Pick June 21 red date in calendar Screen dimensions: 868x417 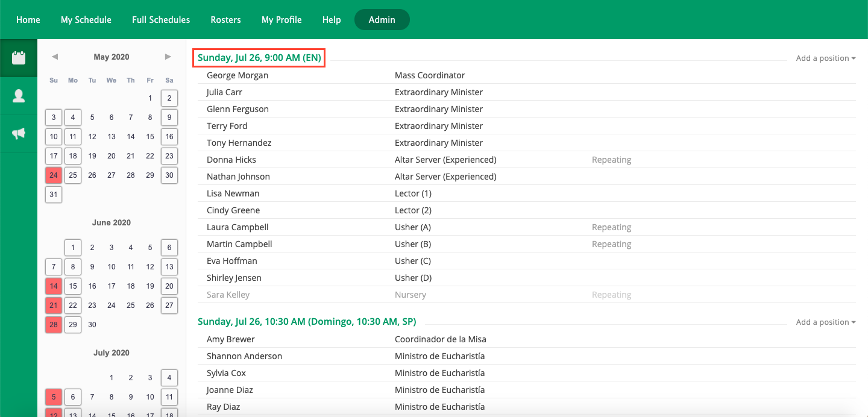(x=54, y=306)
